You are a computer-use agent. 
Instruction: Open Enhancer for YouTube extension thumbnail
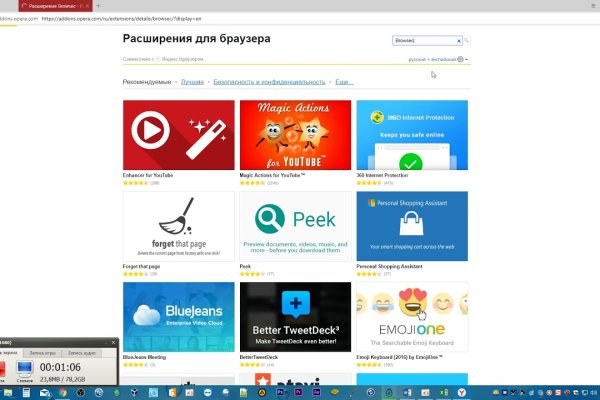[178, 135]
